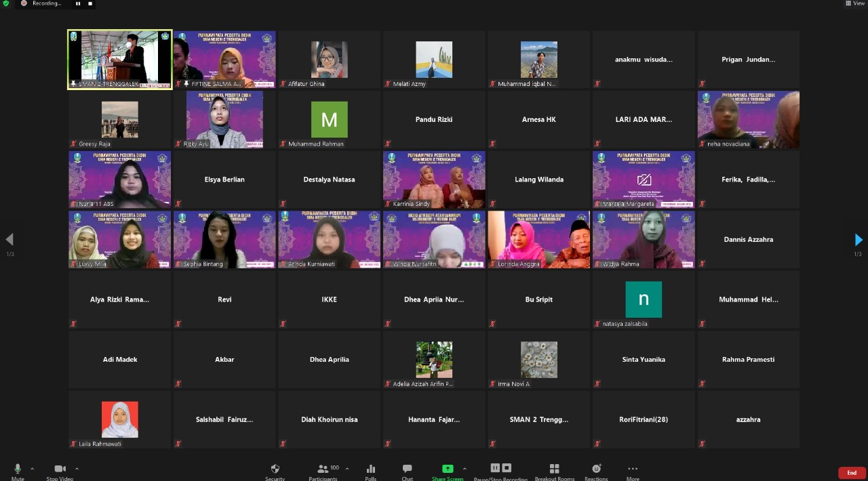The width and height of the screenshot is (868, 481).
Task: Click the green Share Screen icon
Action: coord(447,469)
